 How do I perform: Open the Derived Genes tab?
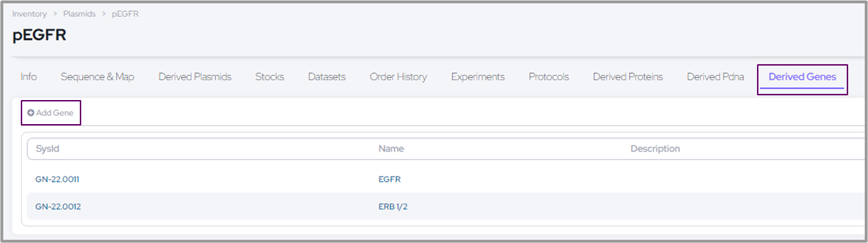[x=802, y=77]
